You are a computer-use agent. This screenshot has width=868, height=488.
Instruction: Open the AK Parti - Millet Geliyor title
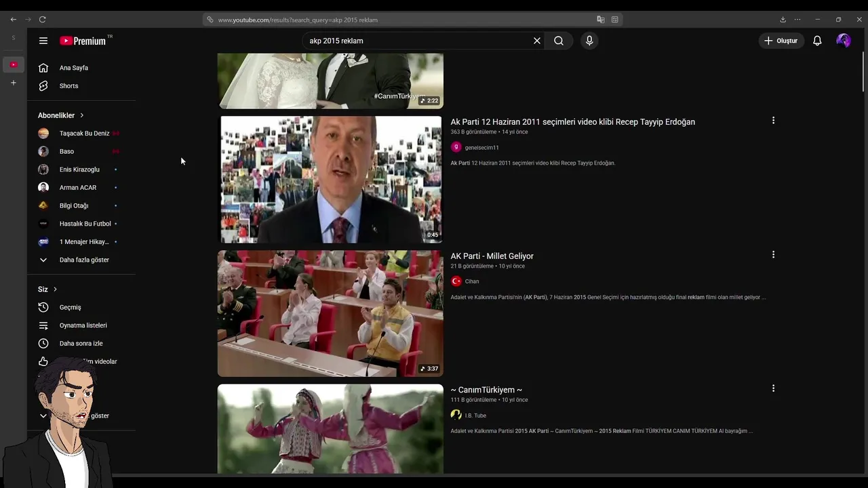492,256
